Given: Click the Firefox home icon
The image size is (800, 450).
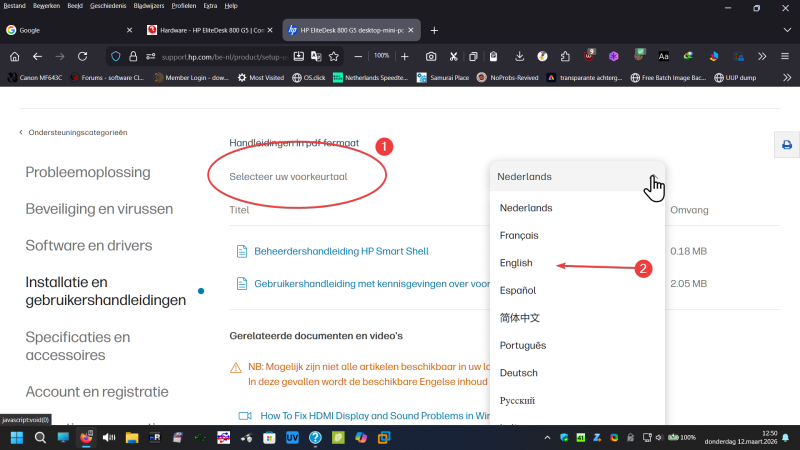Looking at the screenshot, I should click(14, 56).
